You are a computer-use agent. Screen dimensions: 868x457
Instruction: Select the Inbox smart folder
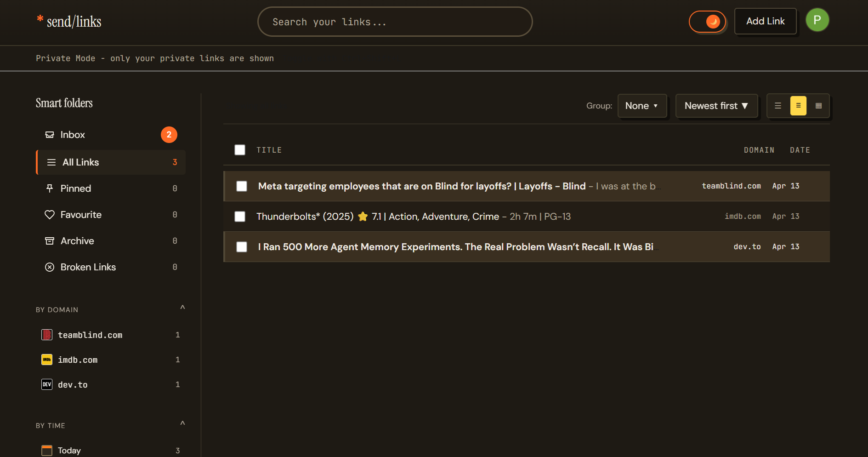111,135
